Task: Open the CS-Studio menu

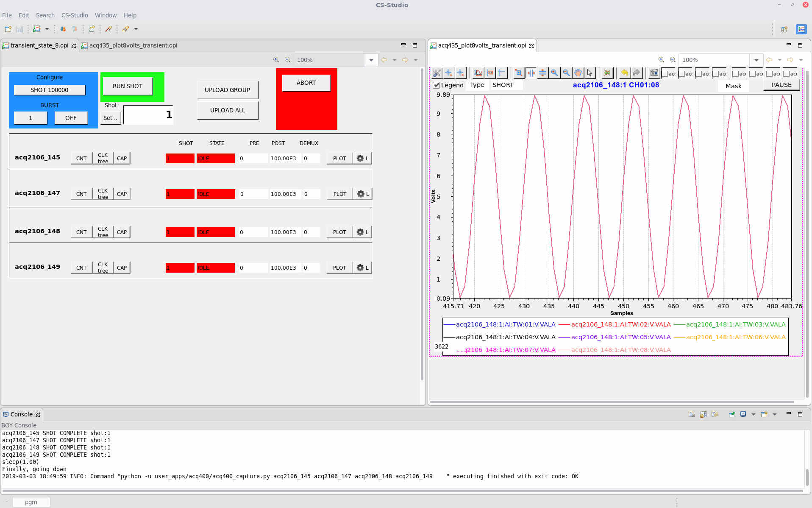Action: (x=75, y=15)
